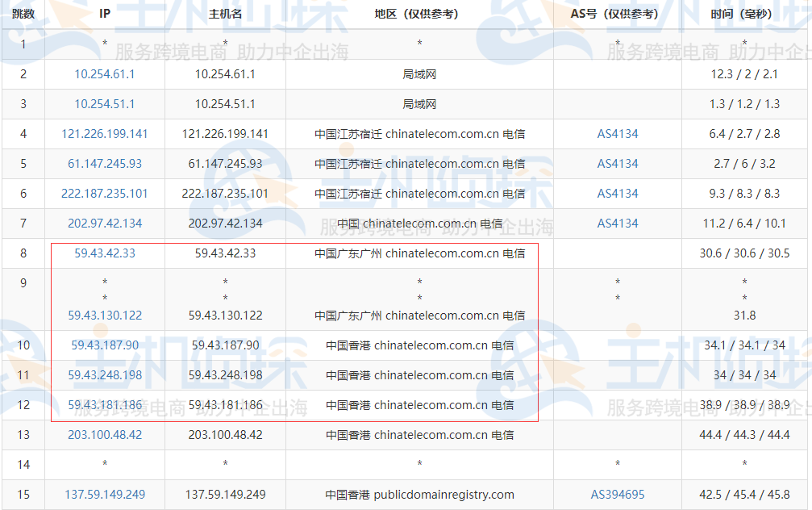812x510 pixels.
Task: Open details for IP 61.147.245.93
Action: click(104, 164)
